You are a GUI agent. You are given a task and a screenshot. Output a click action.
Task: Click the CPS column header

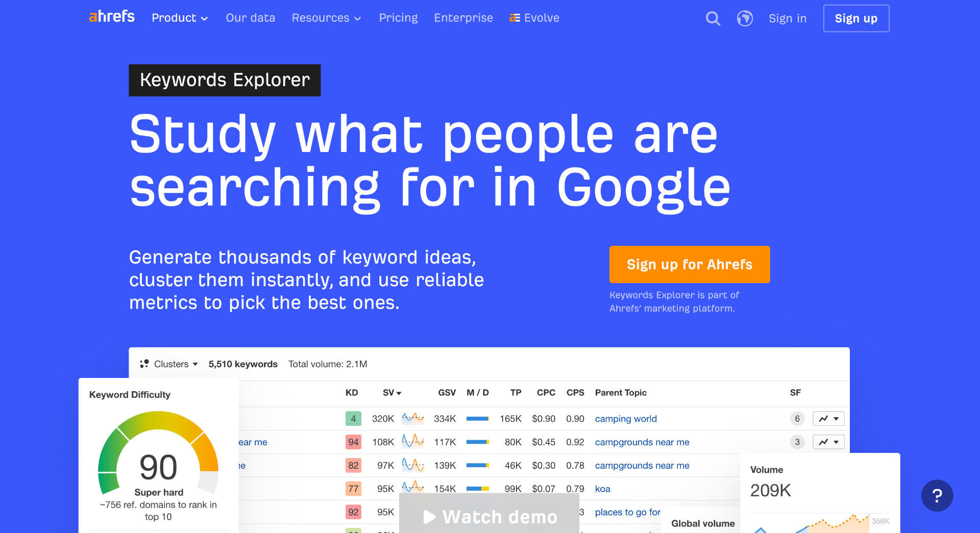click(575, 393)
